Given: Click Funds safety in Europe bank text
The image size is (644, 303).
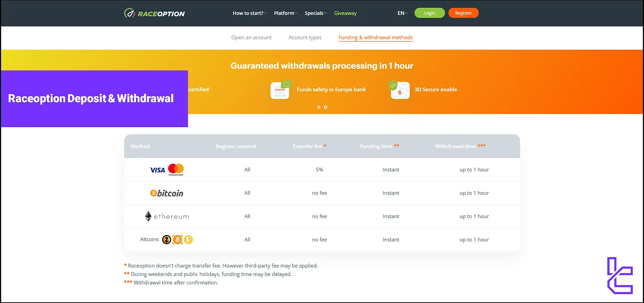Looking at the screenshot, I should pyautogui.click(x=331, y=90).
